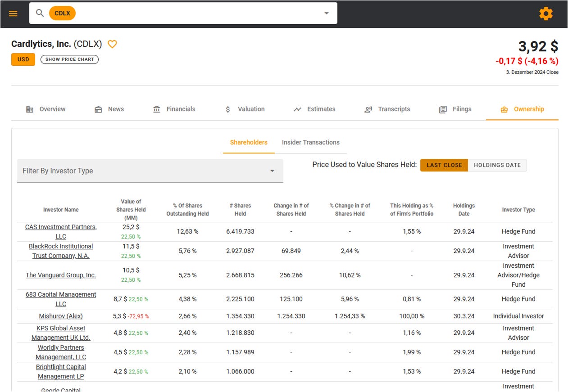Screen dimensions: 568x392
Task: Click the 3,92 $ stock price
Action: pos(538,46)
